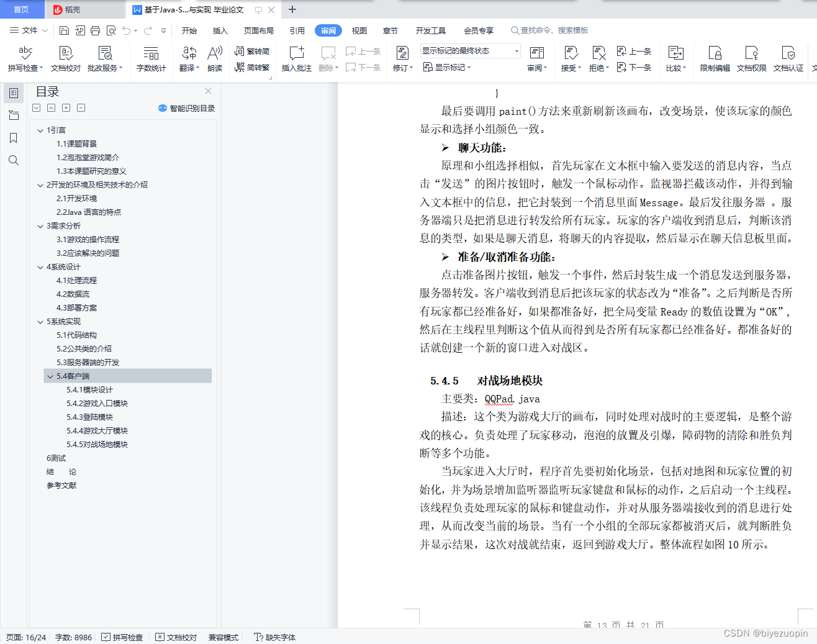Viewport: 817px width, 644px height.
Task: Click the print icon in the quick toolbar
Action: [95, 30]
